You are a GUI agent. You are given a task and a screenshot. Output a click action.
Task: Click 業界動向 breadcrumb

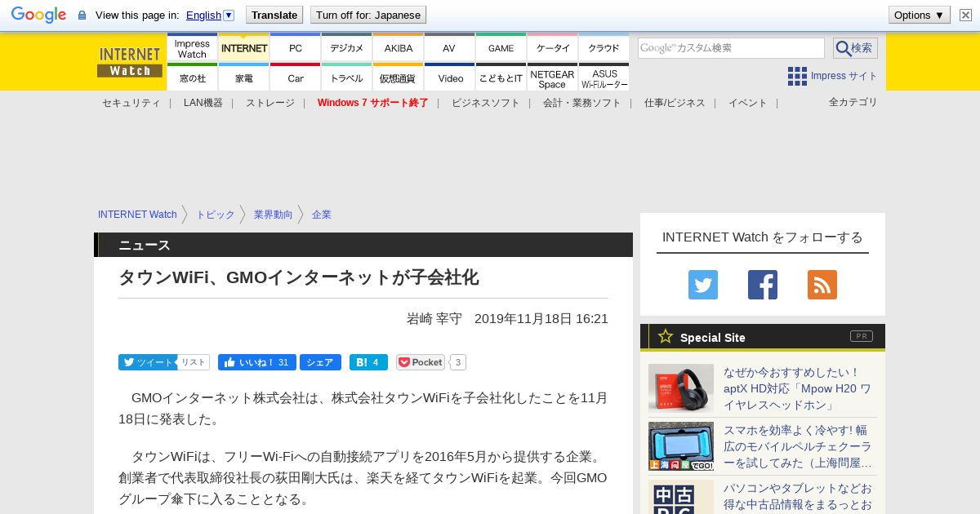[273, 215]
